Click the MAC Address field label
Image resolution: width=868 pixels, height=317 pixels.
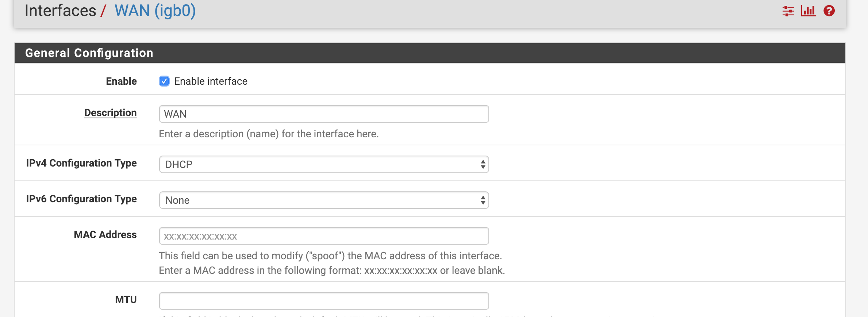pyautogui.click(x=105, y=234)
